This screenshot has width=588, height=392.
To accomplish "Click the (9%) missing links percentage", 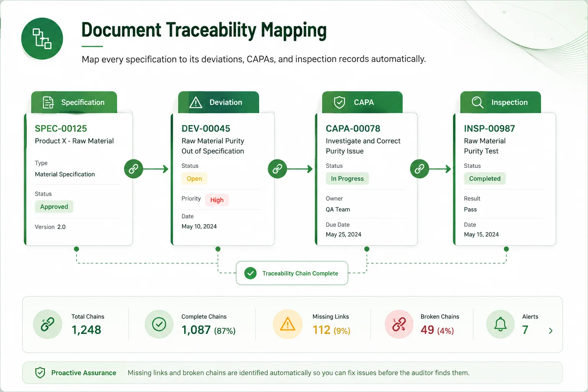I will click(x=342, y=331).
